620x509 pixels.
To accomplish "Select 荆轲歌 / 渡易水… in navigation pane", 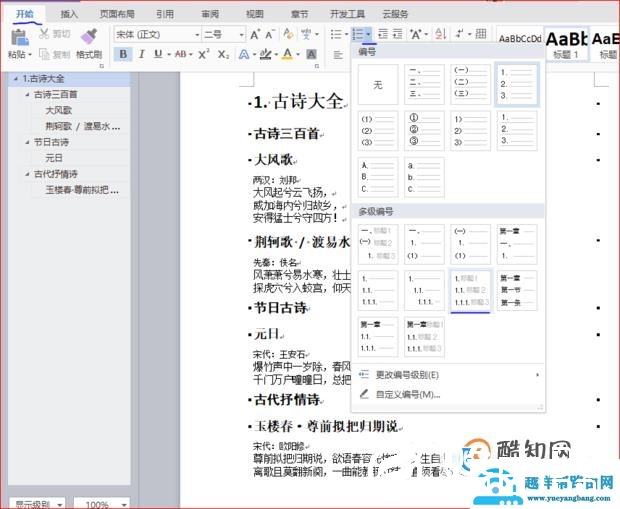I will pyautogui.click(x=83, y=127).
